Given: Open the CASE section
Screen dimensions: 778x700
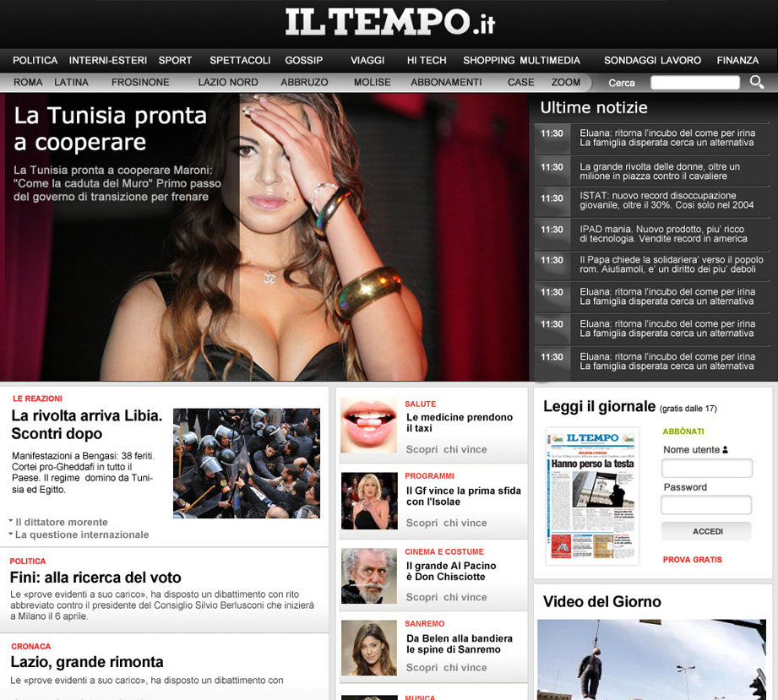Looking at the screenshot, I should coord(521,83).
